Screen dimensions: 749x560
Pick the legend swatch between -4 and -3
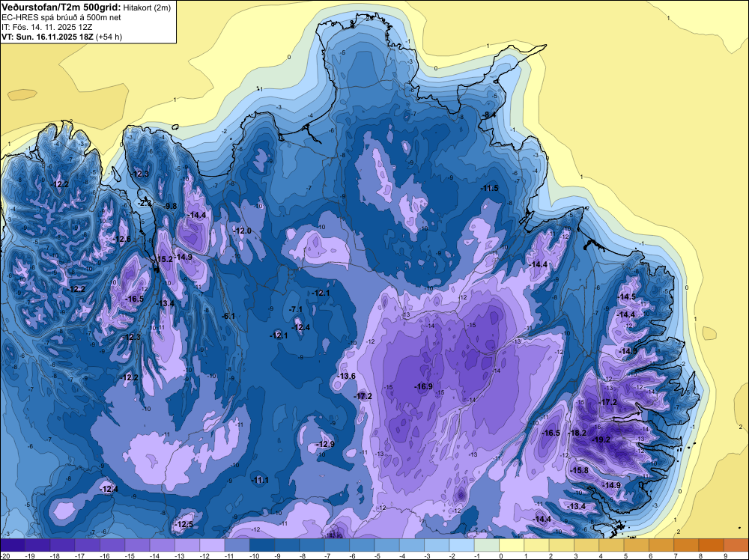pyautogui.click(x=412, y=545)
